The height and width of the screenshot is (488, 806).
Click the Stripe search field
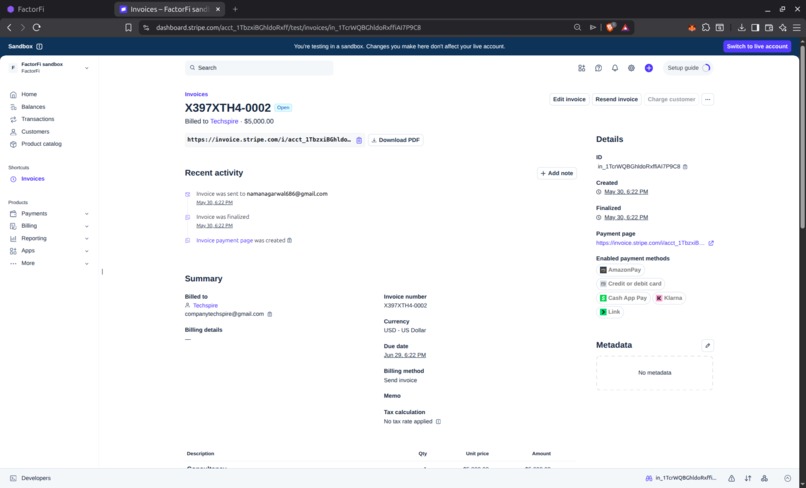click(x=259, y=68)
